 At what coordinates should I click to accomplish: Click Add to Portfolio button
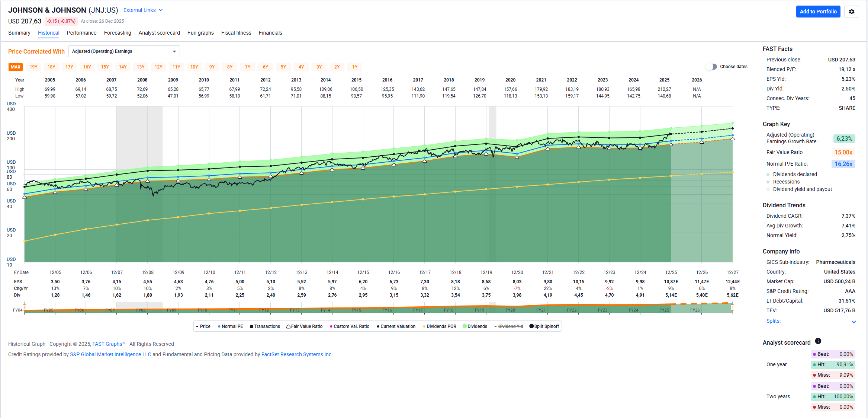click(818, 12)
